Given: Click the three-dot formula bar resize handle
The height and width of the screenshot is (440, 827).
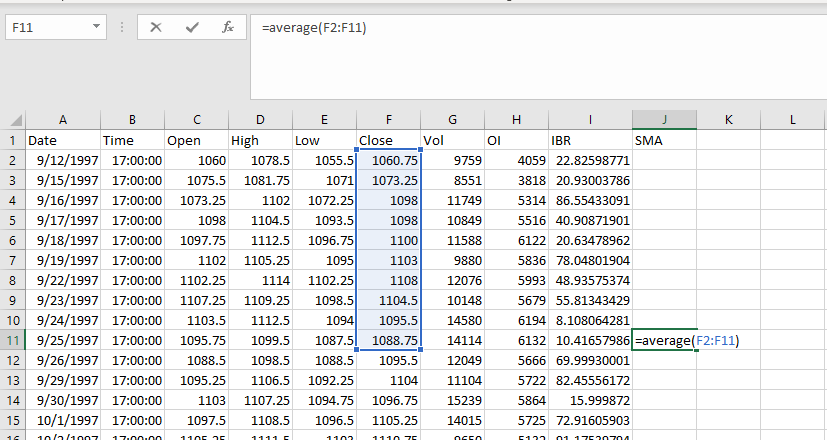Looking at the screenshot, I should (121, 28).
